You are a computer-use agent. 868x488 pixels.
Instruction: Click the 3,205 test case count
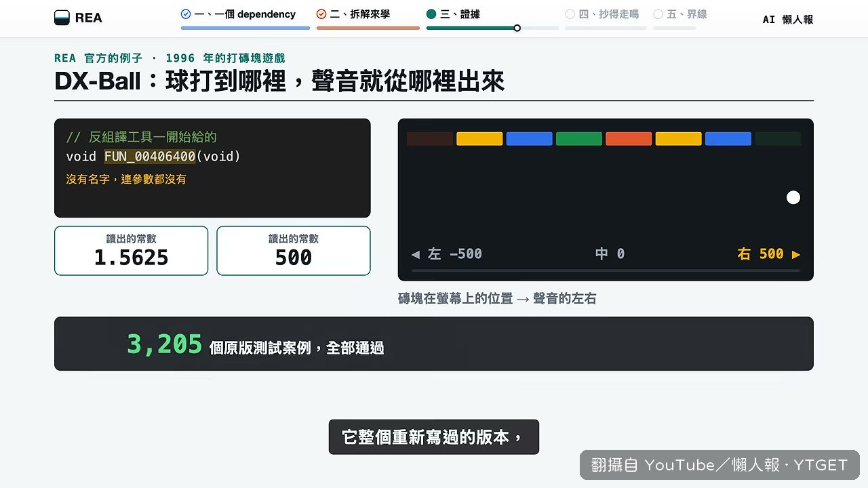(x=165, y=344)
